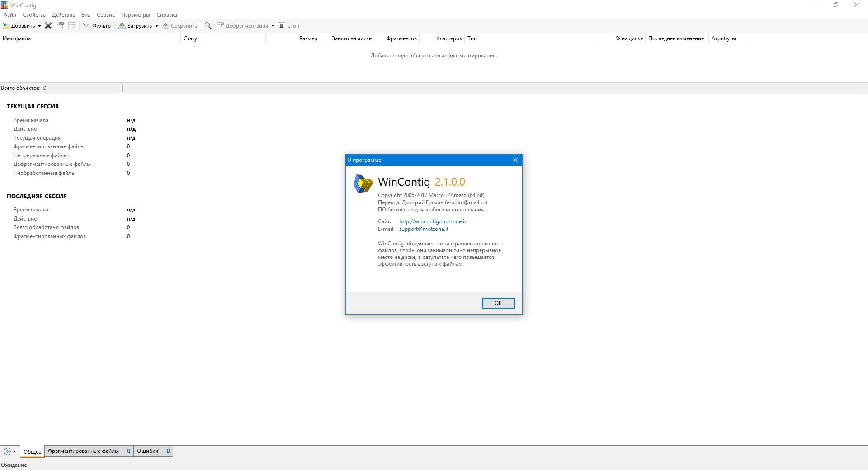
Task: Click the Загрузить (Load) toolbar button
Action: pos(135,26)
